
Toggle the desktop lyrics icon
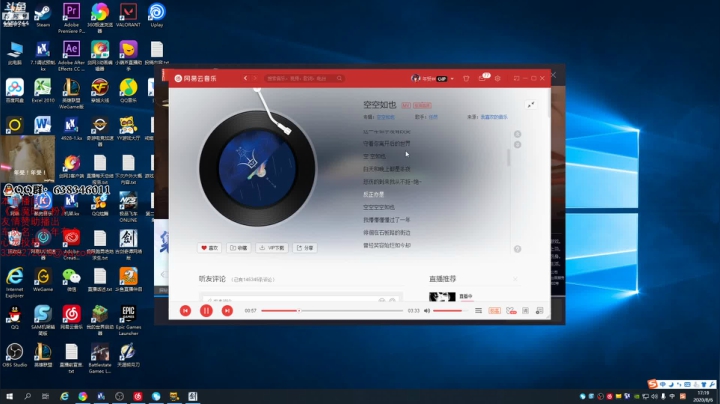tap(525, 311)
